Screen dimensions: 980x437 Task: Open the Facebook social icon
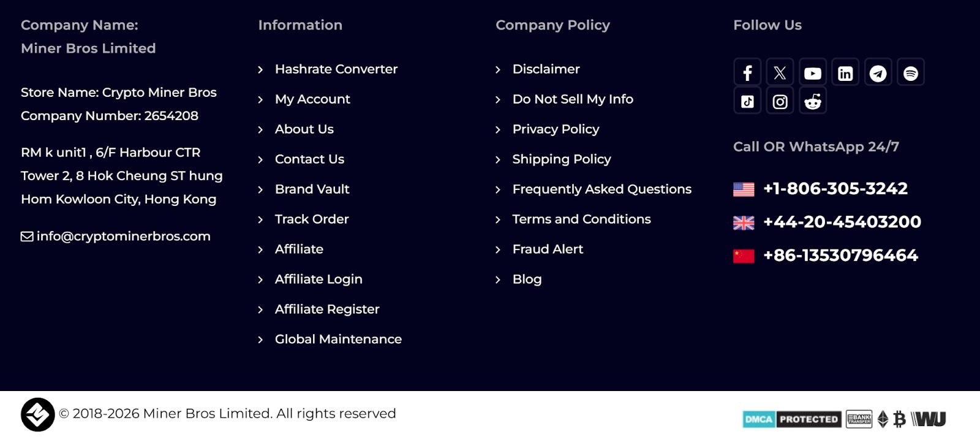tap(747, 73)
